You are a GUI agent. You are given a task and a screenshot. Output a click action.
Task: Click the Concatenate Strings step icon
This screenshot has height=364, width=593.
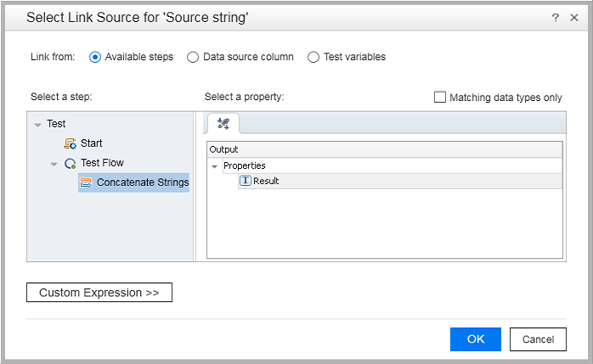tap(86, 182)
